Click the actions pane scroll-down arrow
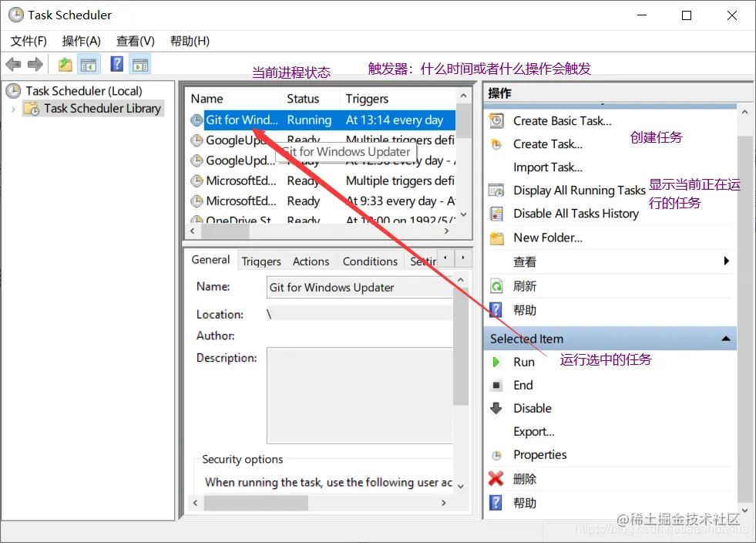Viewport: 756px width, 543px height. click(x=745, y=510)
